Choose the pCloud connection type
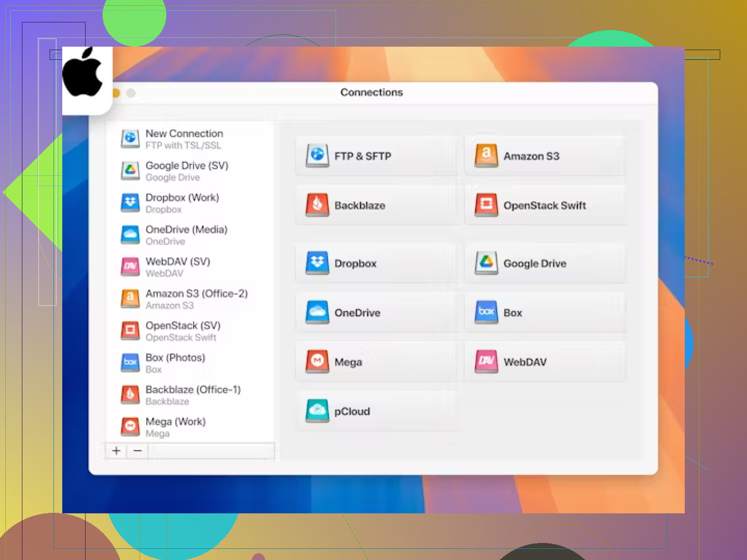This screenshot has height=560, width=747. 377,411
